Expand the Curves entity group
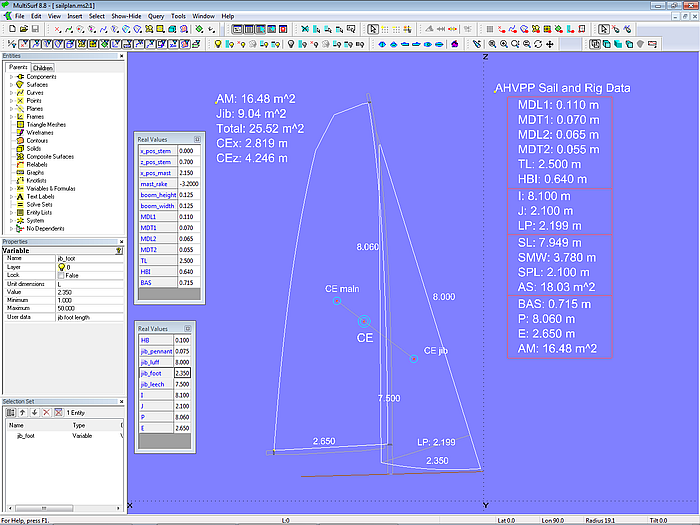 pyautogui.click(x=11, y=93)
